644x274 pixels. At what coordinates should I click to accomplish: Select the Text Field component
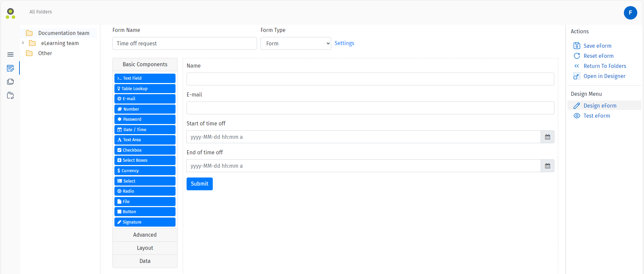click(145, 78)
